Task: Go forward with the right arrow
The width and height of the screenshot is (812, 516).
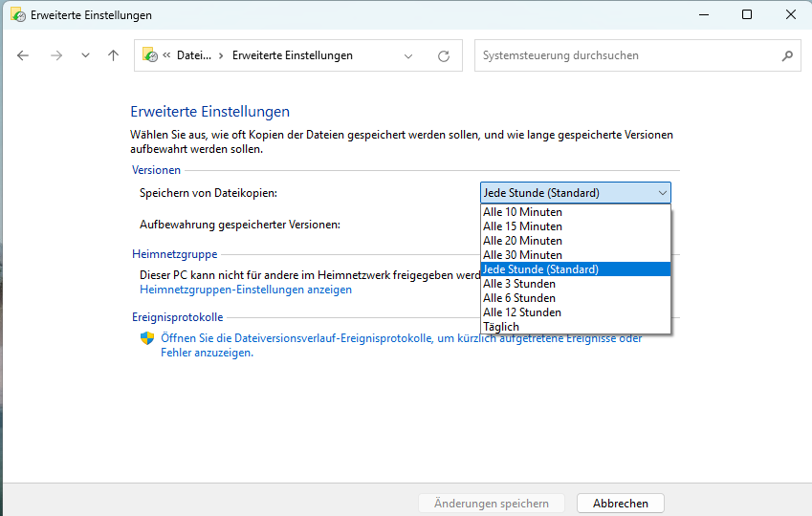Action: pos(55,55)
